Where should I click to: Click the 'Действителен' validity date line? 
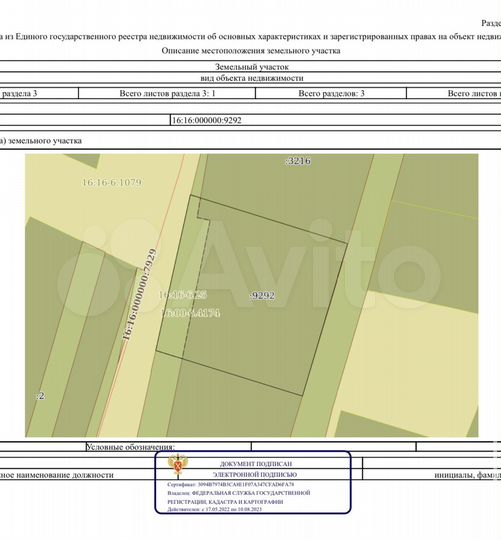(x=215, y=509)
